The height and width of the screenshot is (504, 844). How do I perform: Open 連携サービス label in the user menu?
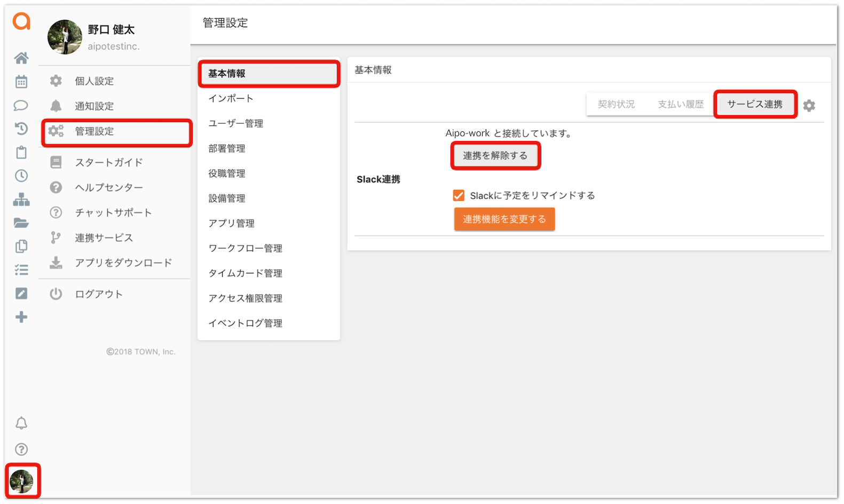coord(104,238)
